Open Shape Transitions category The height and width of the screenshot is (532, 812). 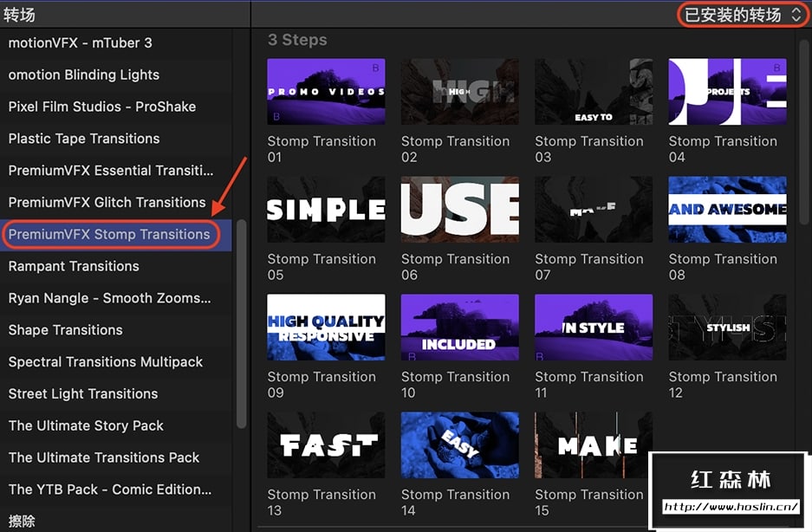click(x=116, y=330)
